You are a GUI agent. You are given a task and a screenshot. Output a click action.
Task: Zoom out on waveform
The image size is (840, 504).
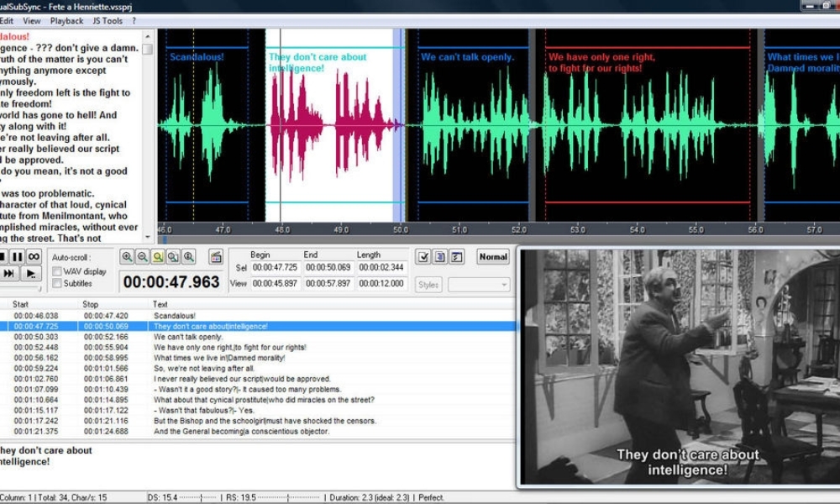coord(143,256)
